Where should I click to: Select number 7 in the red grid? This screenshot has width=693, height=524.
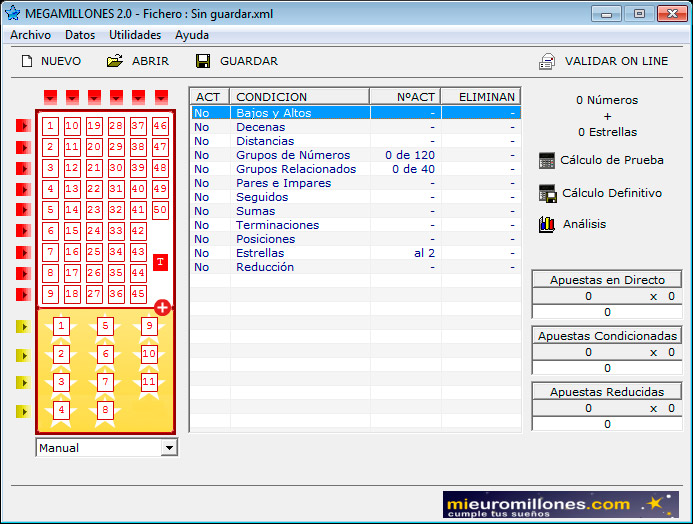(50, 252)
